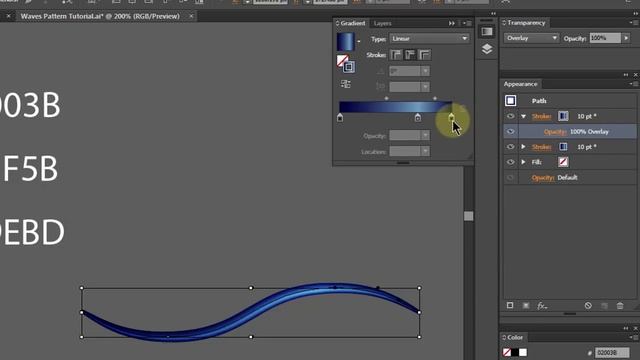The height and width of the screenshot is (360, 640).
Task: Click the first Stroke link in Appearance
Action: 542,116
